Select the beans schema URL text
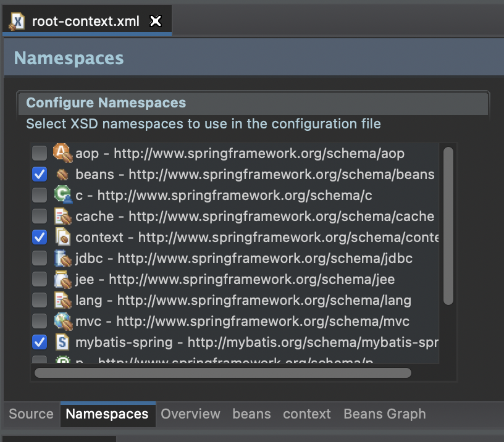The height and width of the screenshot is (442, 504). coord(282,175)
